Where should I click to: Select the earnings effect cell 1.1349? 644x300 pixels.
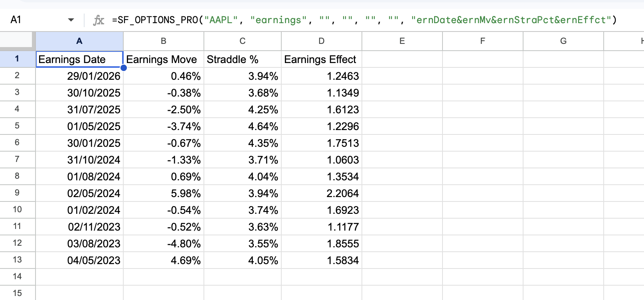(322, 93)
